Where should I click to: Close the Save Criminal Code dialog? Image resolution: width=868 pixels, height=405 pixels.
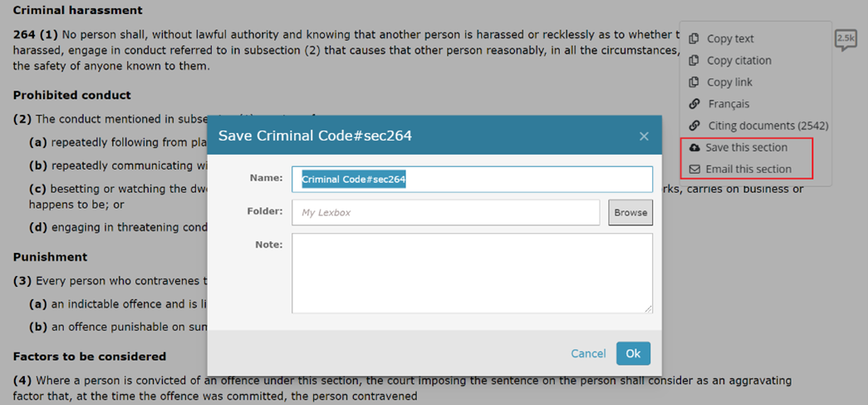644,136
